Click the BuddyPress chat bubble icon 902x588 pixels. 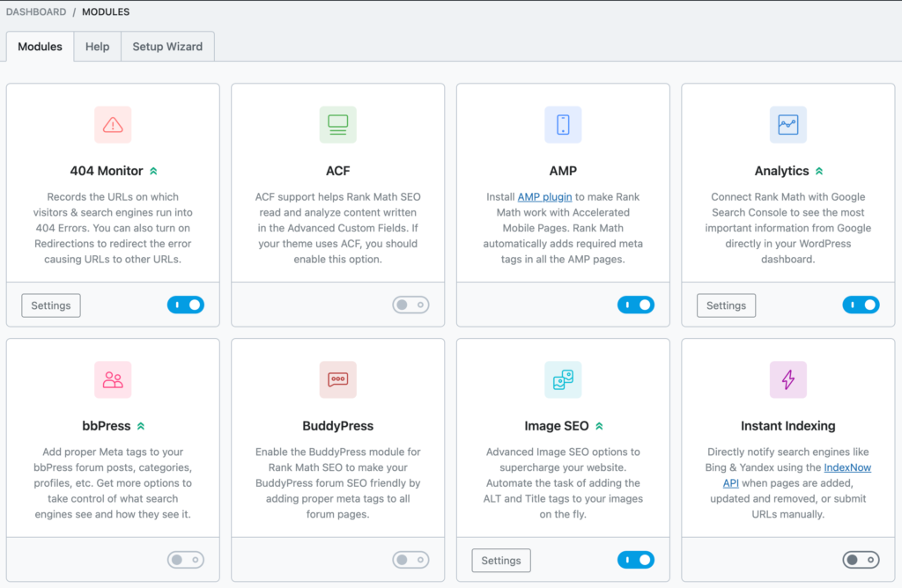click(337, 380)
